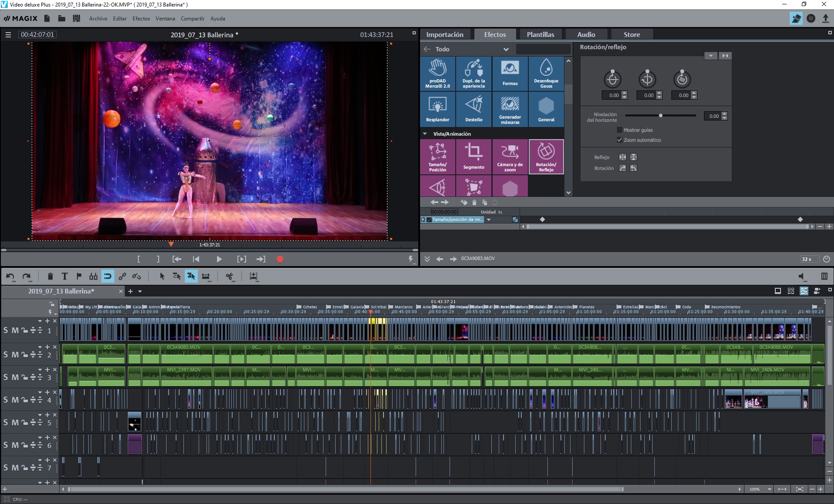The width and height of the screenshot is (834, 504).
Task: Select Cámara y de zoom effect
Action: pos(510,157)
